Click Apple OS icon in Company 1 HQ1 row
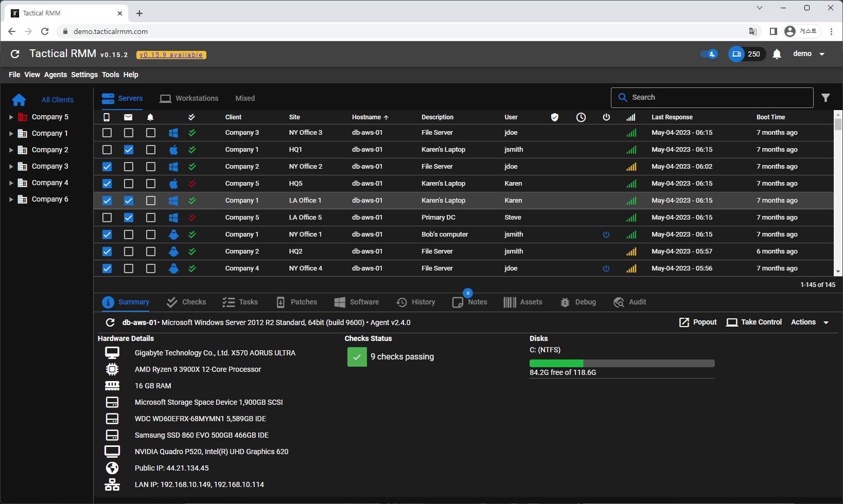The image size is (843, 504). pos(173,150)
